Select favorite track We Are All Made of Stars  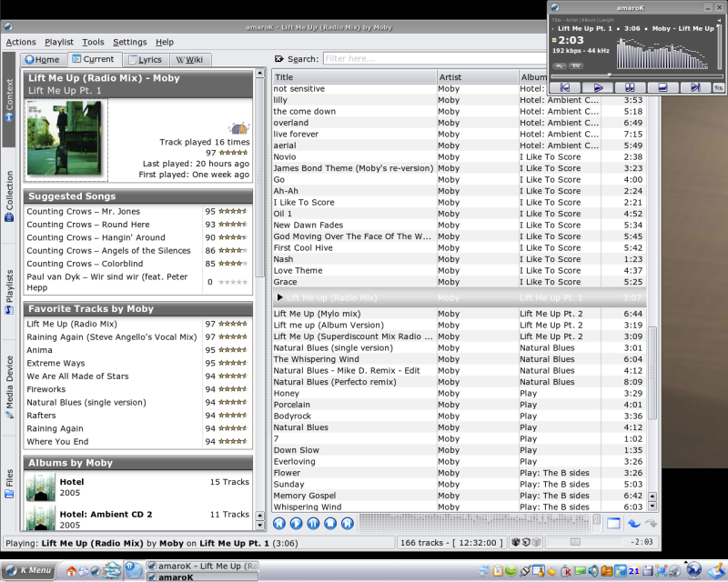[77, 376]
